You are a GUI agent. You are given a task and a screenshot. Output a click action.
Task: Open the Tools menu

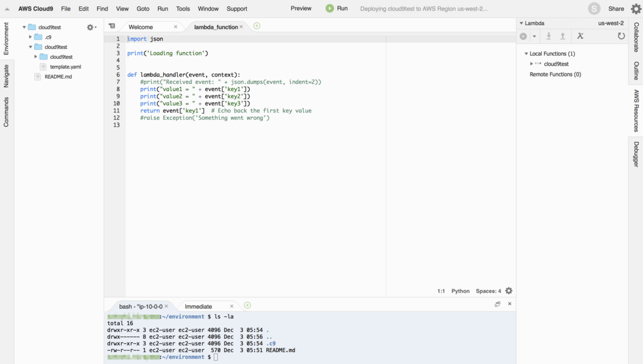point(183,9)
